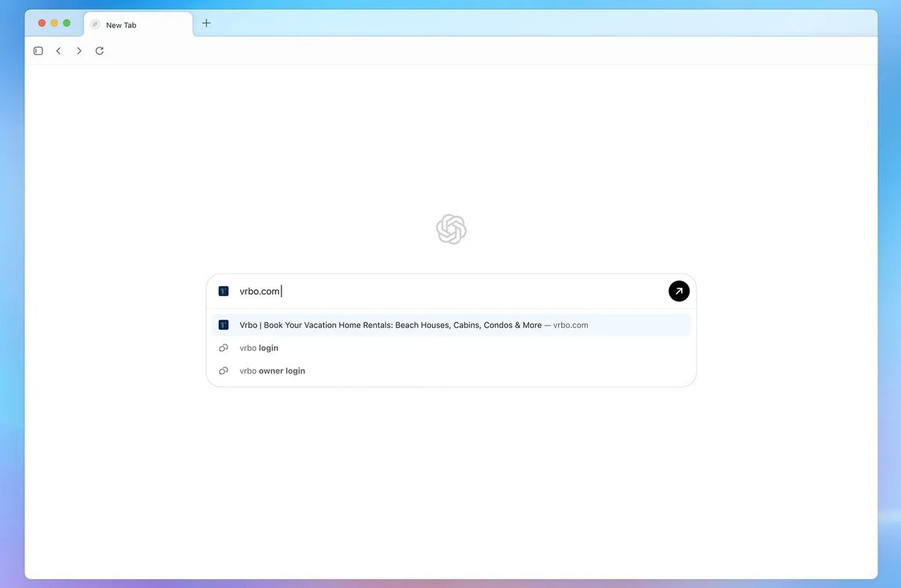901x588 pixels.
Task: Click the Vrbo favicon in the search box
Action: click(x=224, y=291)
